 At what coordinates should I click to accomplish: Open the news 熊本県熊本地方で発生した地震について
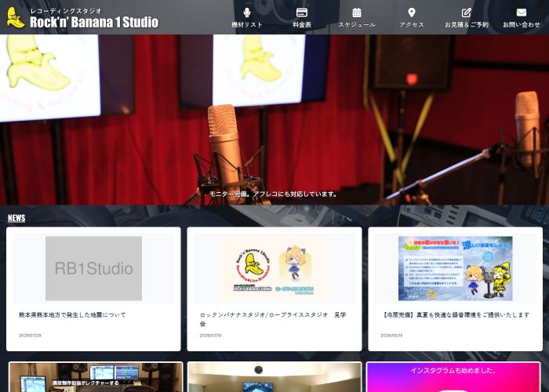pos(72,315)
